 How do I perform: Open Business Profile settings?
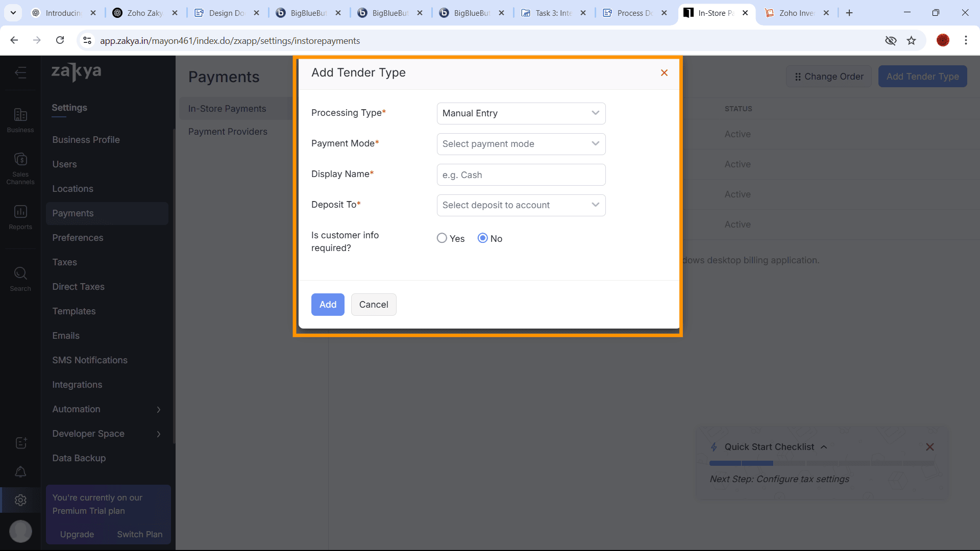86,140
